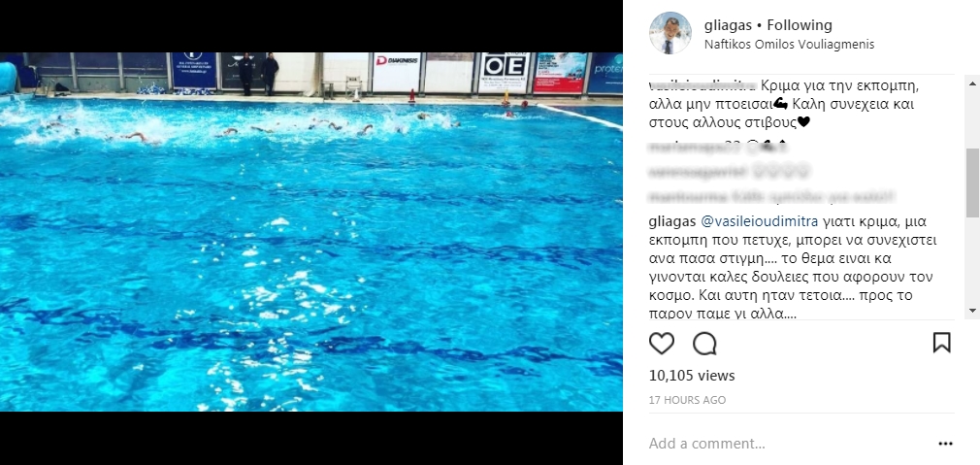Click the comments scrollbar up arrow
Screen dimensions: 980x465
coord(972,84)
